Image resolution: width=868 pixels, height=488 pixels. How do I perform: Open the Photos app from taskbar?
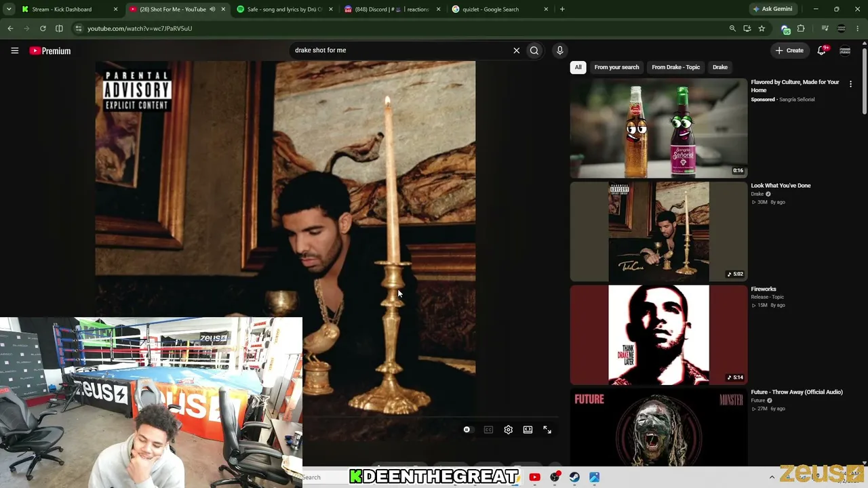coord(594,477)
